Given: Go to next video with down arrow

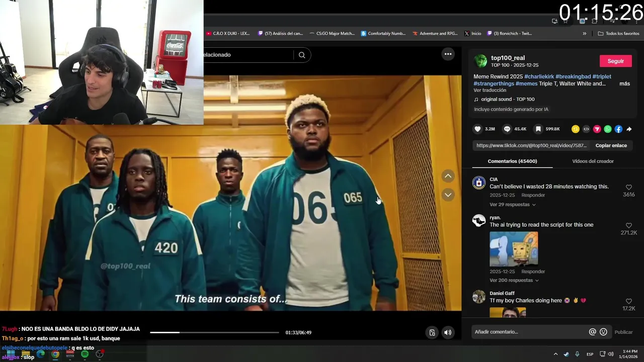Looking at the screenshot, I should coord(448,195).
